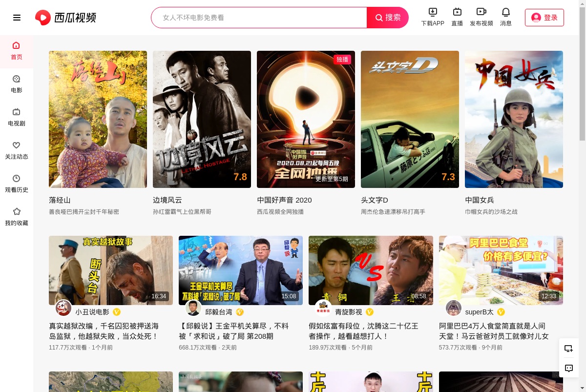Click the 下载APP download icon

click(433, 12)
